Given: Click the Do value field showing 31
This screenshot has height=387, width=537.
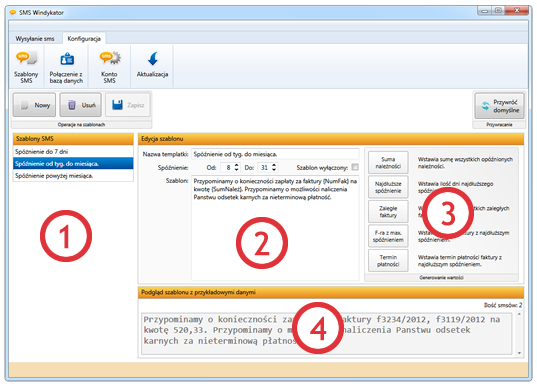Looking at the screenshot, I should (264, 167).
